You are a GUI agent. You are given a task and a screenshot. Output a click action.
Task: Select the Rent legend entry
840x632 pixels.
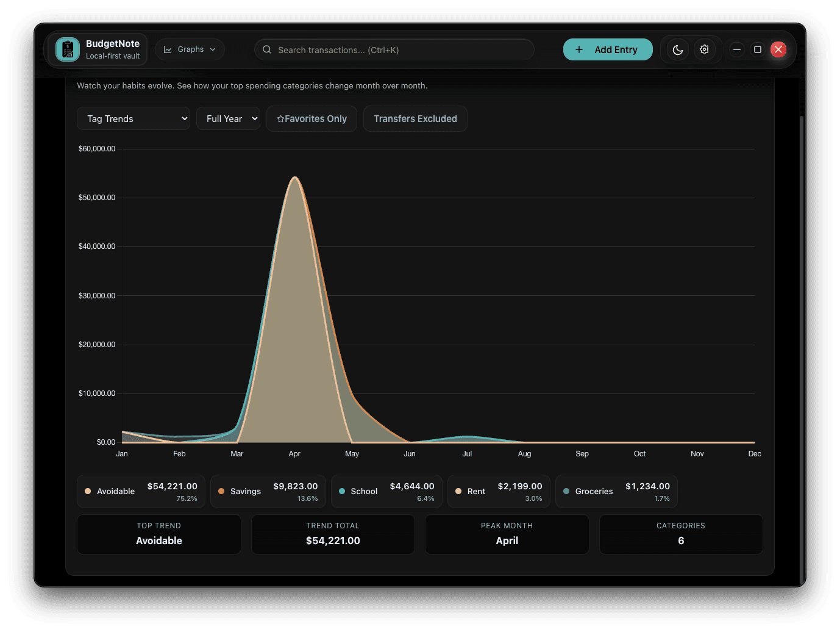coord(499,491)
